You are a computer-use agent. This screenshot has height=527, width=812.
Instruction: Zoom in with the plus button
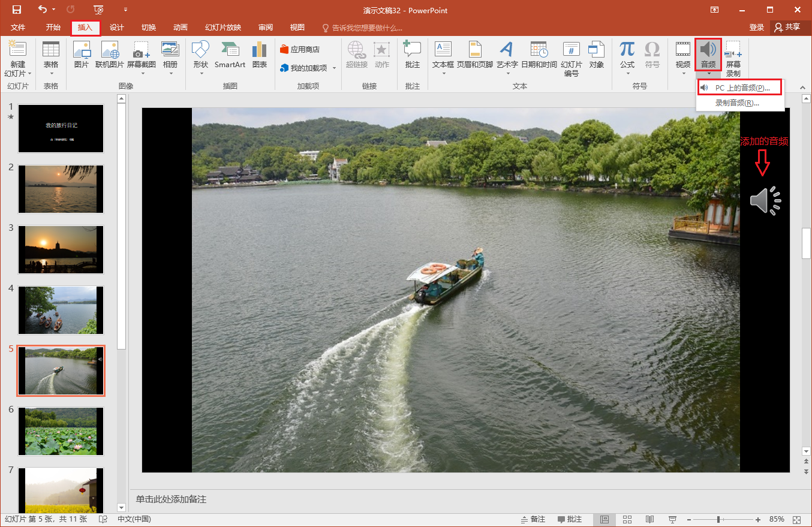[x=758, y=519]
